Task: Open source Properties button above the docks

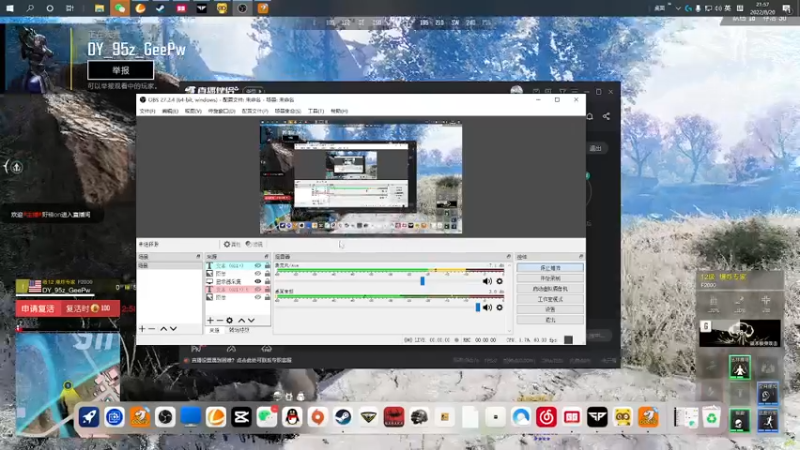Action: [232, 244]
